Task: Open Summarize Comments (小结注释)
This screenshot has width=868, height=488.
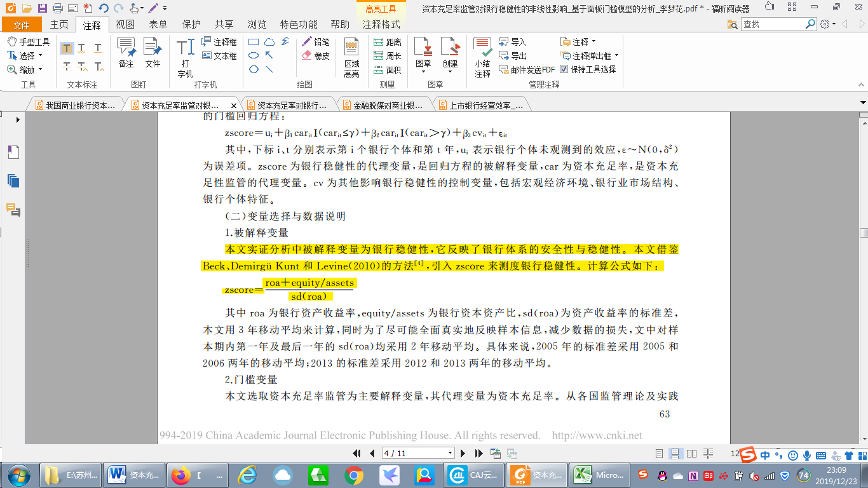Action: click(482, 58)
